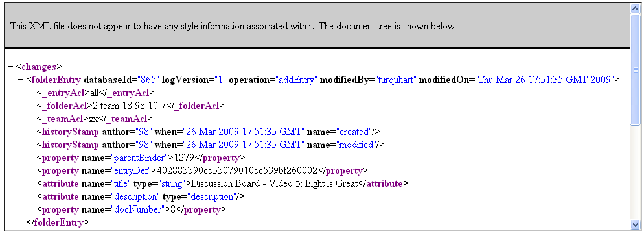Click modifiedBy value "turquhart"
Image resolution: width=644 pixels, height=234 pixels.
coord(395,80)
